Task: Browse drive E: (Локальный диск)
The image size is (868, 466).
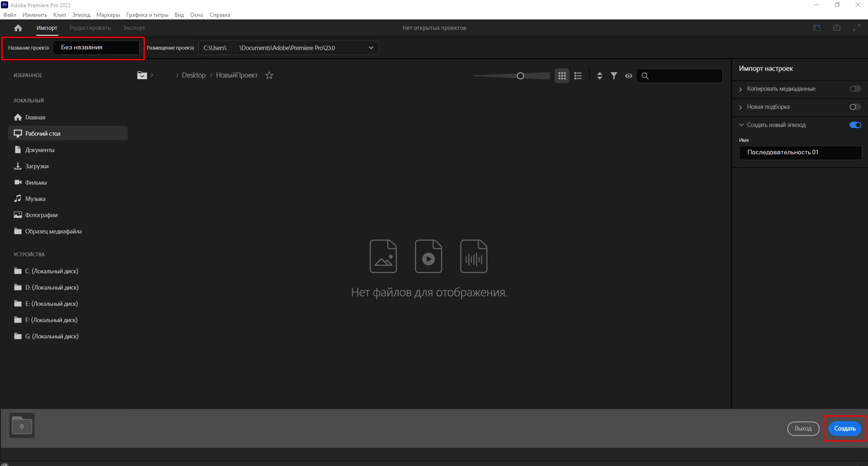Action: point(68,304)
